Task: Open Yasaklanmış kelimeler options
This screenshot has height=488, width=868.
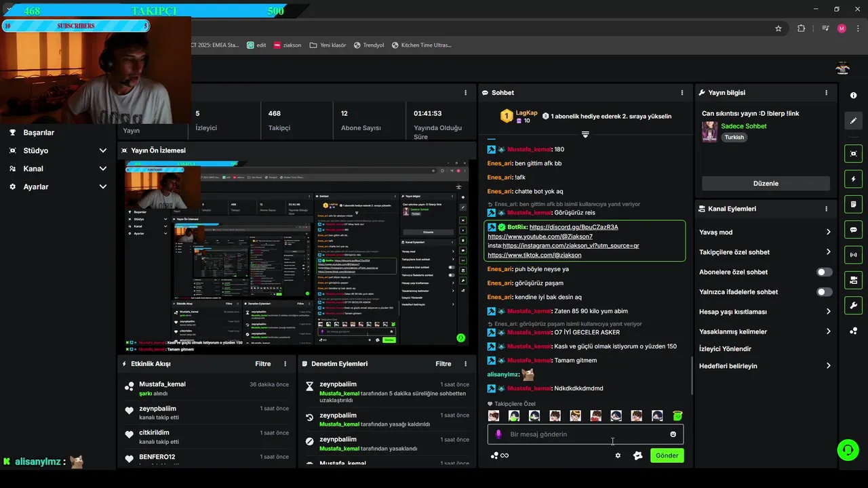Action: click(765, 331)
